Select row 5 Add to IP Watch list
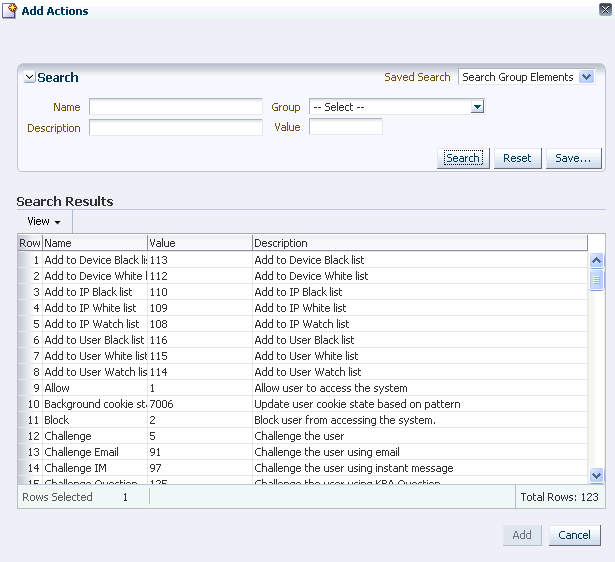 pyautogui.click(x=302, y=324)
